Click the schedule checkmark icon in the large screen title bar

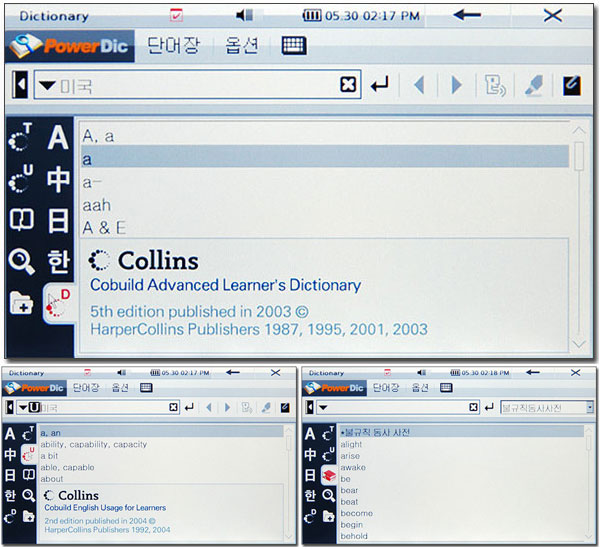[x=176, y=15]
